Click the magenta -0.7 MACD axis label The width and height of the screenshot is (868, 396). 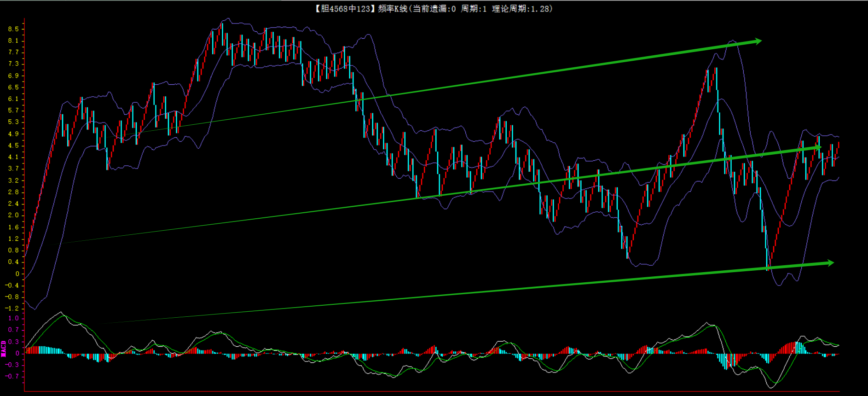tap(12, 376)
